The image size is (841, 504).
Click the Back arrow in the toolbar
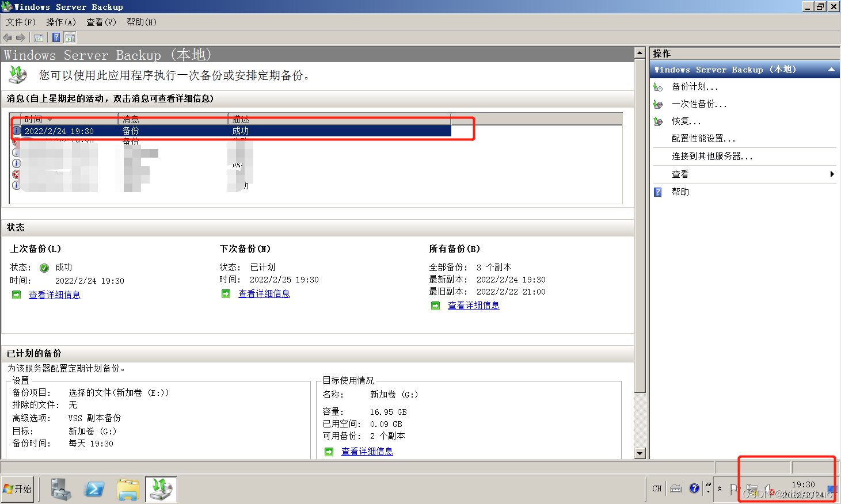(x=7, y=38)
